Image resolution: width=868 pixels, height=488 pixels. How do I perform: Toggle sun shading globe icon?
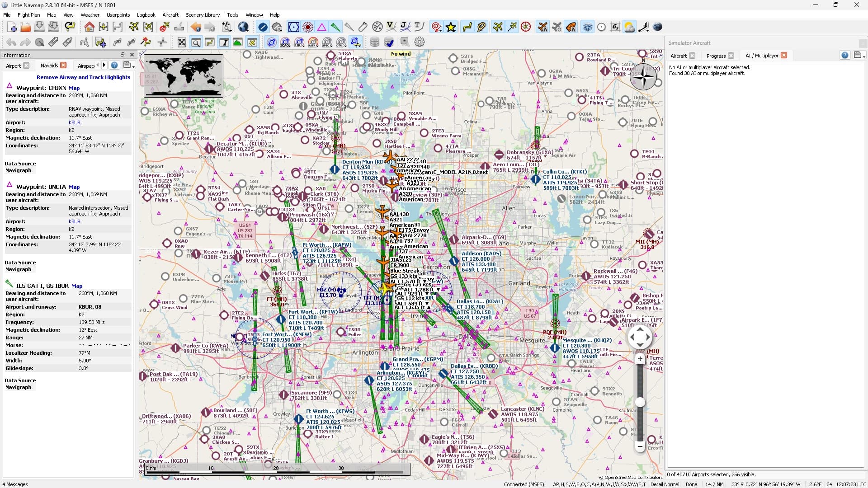(658, 27)
